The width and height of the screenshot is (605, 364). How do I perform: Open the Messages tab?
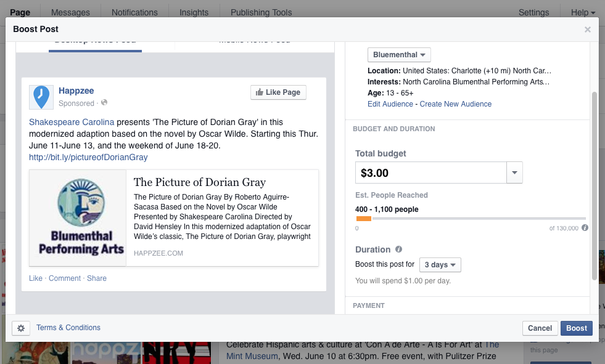click(70, 12)
